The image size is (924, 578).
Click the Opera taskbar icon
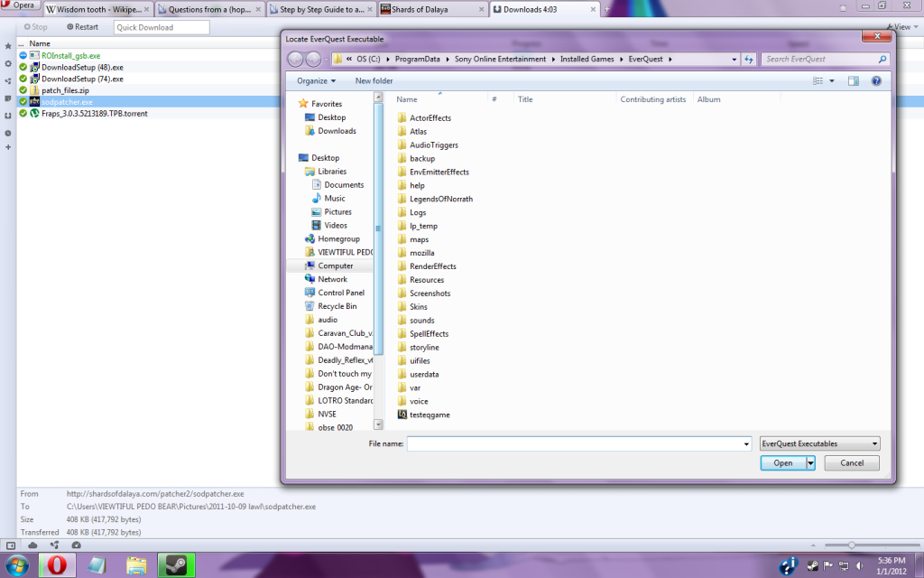tap(57, 565)
